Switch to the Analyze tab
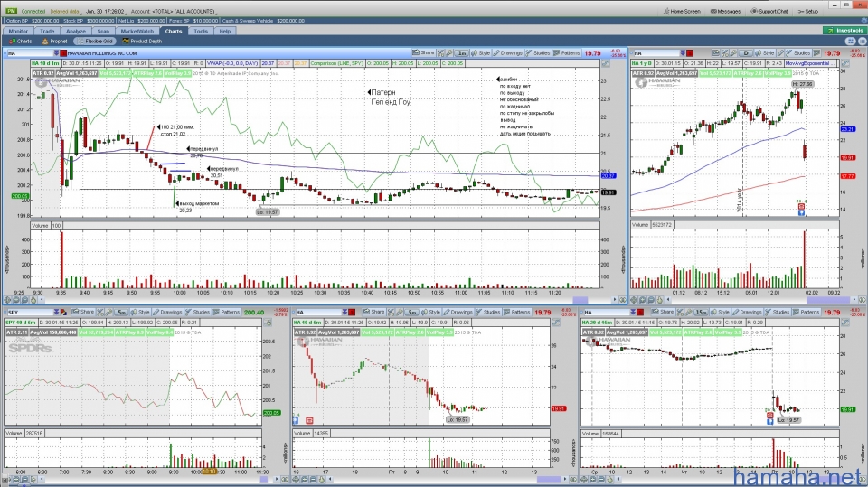The height and width of the screenshot is (487, 868). pos(76,31)
